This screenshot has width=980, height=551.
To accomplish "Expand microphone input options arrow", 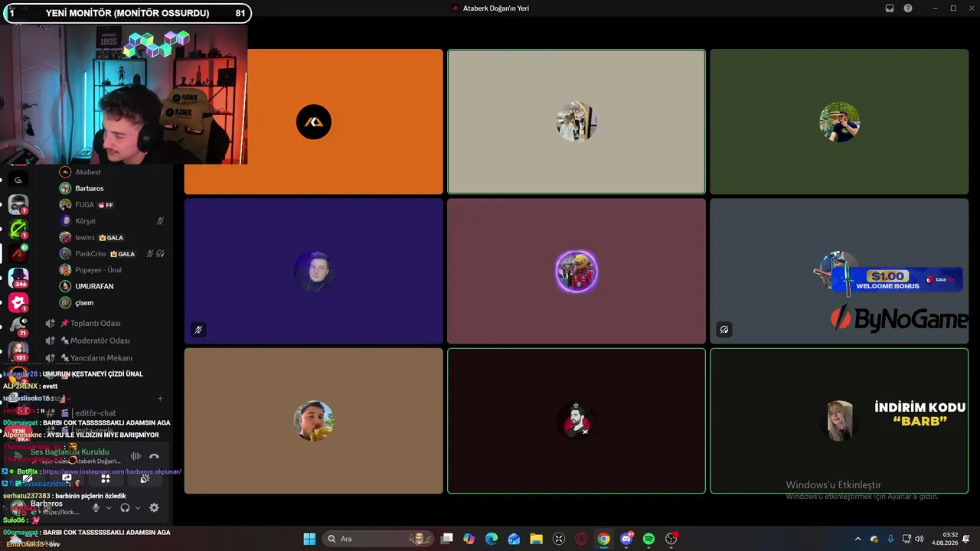I will click(108, 507).
